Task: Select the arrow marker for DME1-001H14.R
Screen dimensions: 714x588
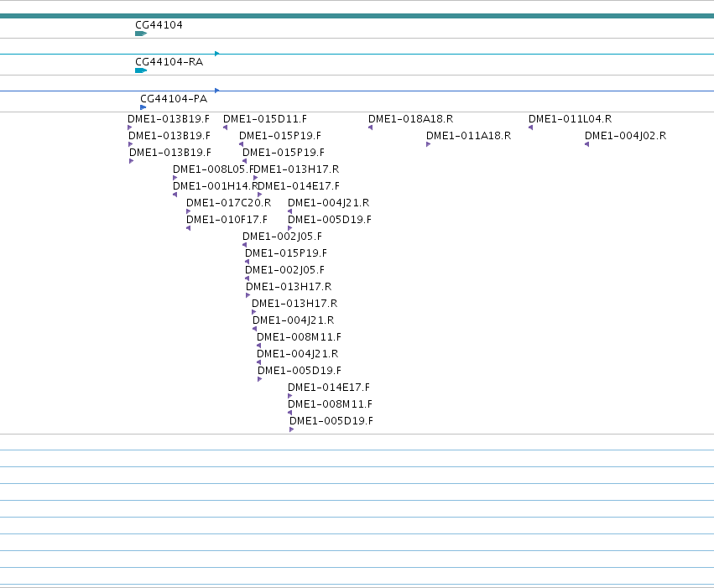Action: click(x=175, y=195)
